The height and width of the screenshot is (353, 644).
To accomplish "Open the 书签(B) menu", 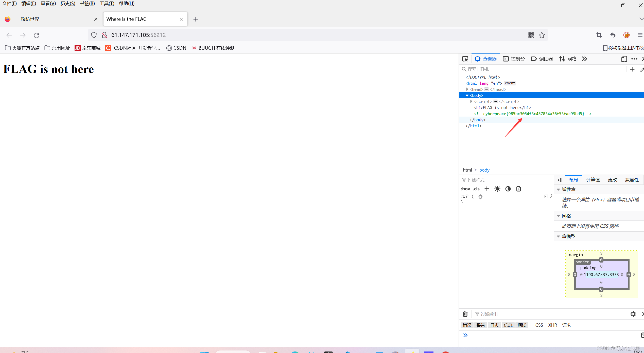I will tap(87, 4).
